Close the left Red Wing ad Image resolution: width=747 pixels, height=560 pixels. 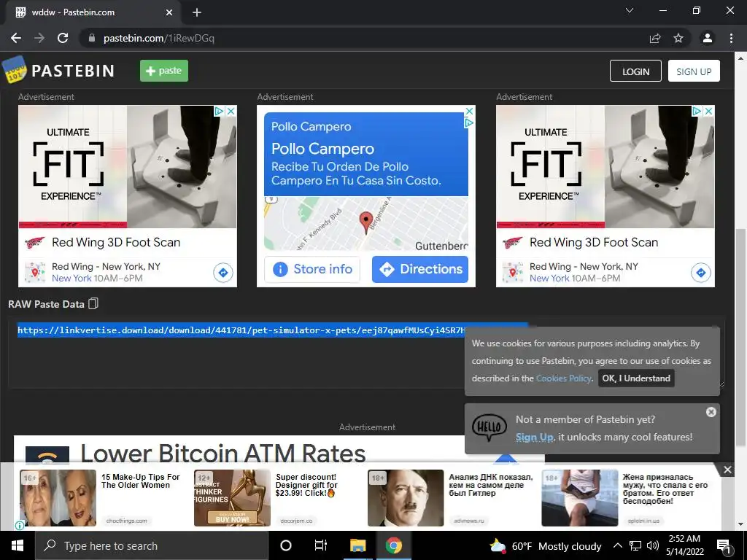point(231,111)
